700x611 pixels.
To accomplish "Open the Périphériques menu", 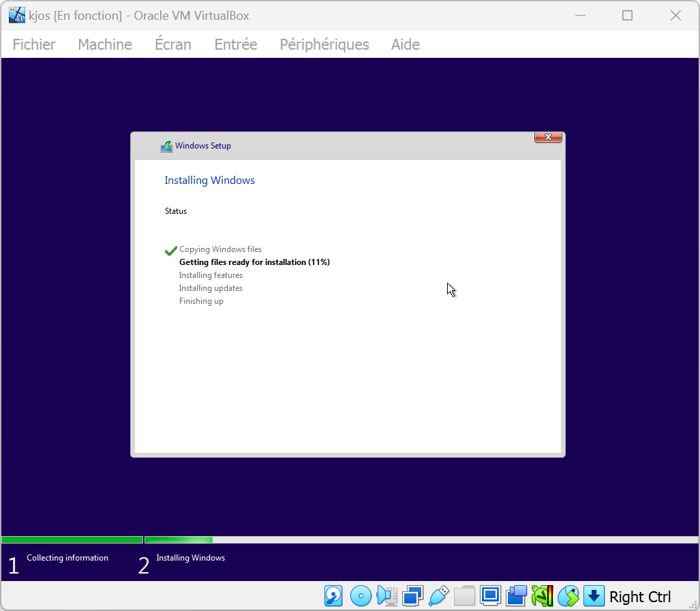I will coord(324,44).
